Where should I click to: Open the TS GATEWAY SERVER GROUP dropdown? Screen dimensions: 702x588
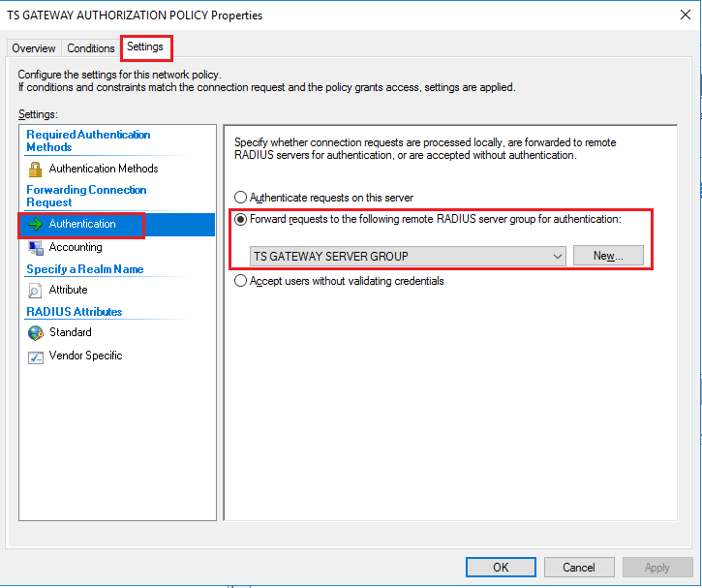[407, 256]
